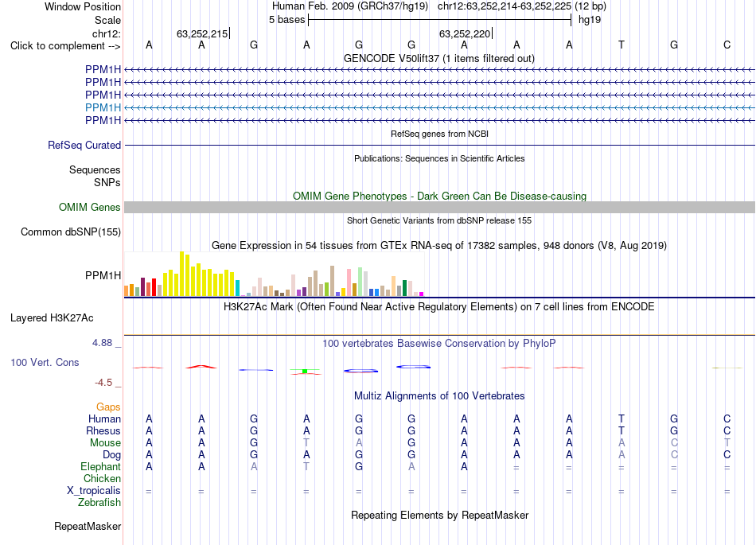Screen dimensions: 756x545
Task: Click the tallest yellow GTEx expression bar
Action: (181, 274)
